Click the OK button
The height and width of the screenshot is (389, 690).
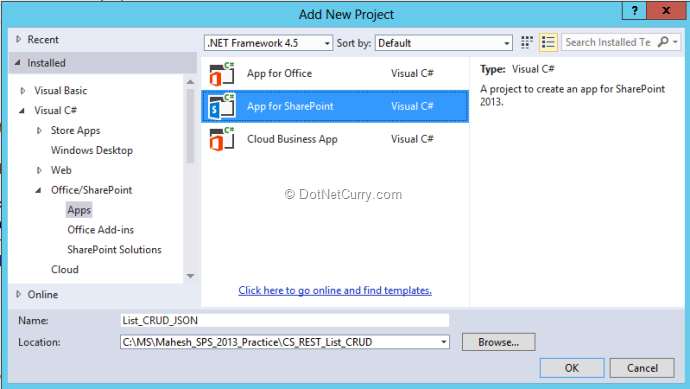click(572, 368)
